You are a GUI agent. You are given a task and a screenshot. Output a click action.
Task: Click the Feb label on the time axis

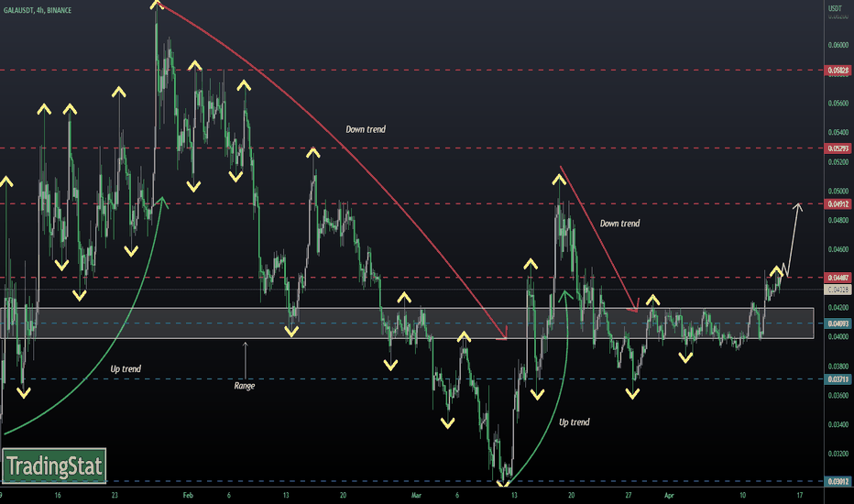point(188,495)
